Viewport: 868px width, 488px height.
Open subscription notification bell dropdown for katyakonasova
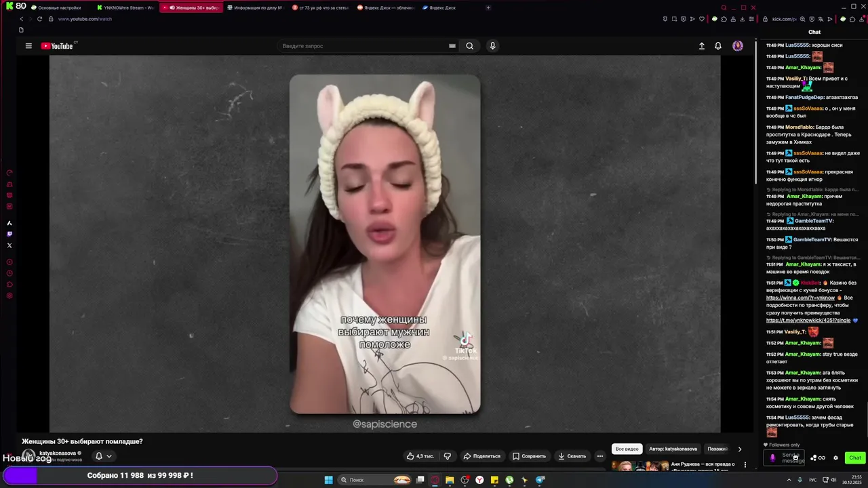tap(103, 456)
